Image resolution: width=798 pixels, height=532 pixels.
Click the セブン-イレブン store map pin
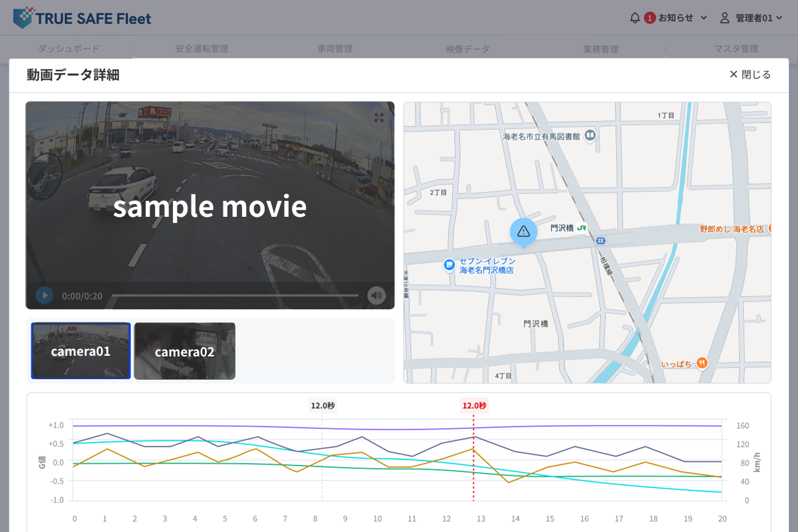pos(450,265)
